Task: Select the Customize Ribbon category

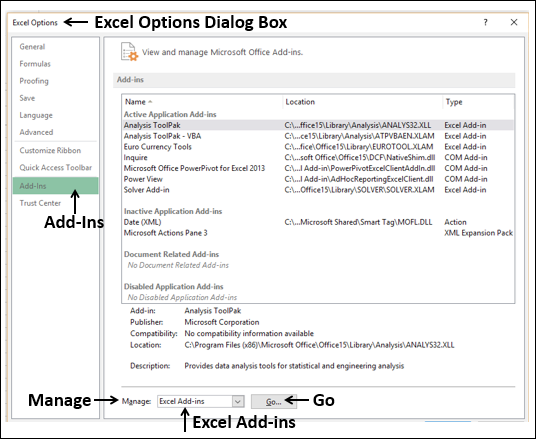Action: (x=50, y=150)
